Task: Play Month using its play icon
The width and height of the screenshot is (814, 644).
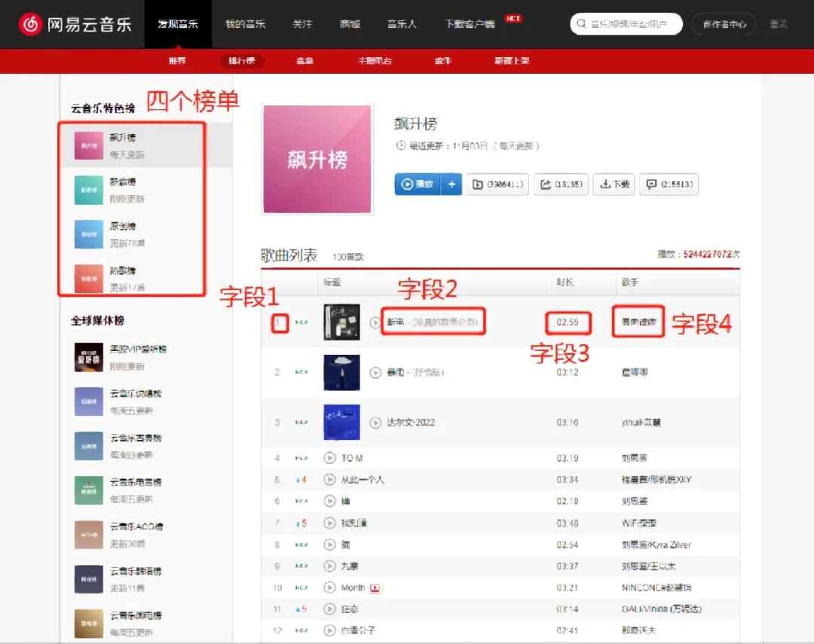Action: pos(329,588)
